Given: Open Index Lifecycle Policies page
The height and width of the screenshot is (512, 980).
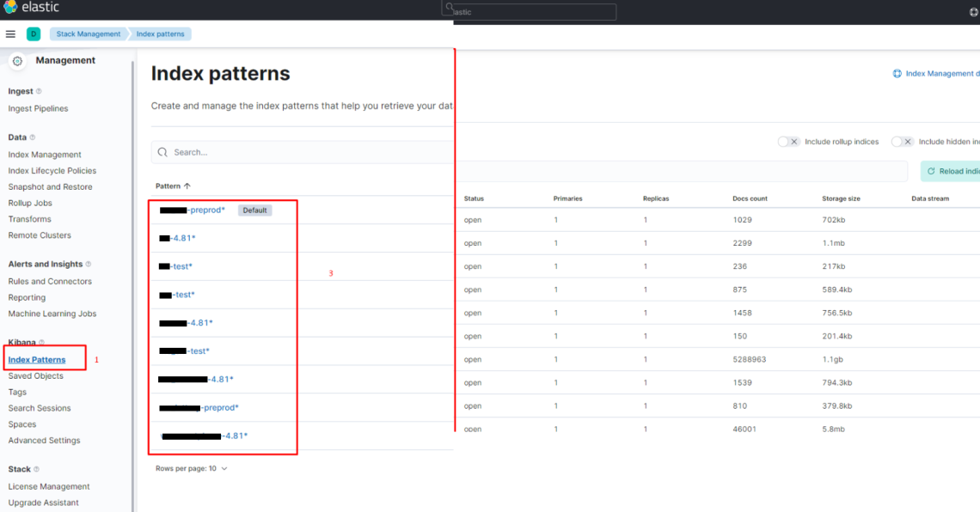Looking at the screenshot, I should pos(52,171).
